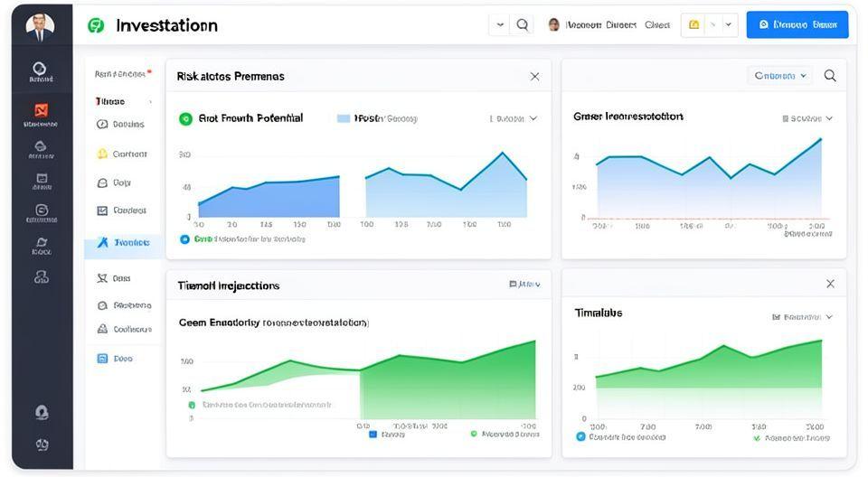Click the search magnifier in the top header

pos(523,25)
